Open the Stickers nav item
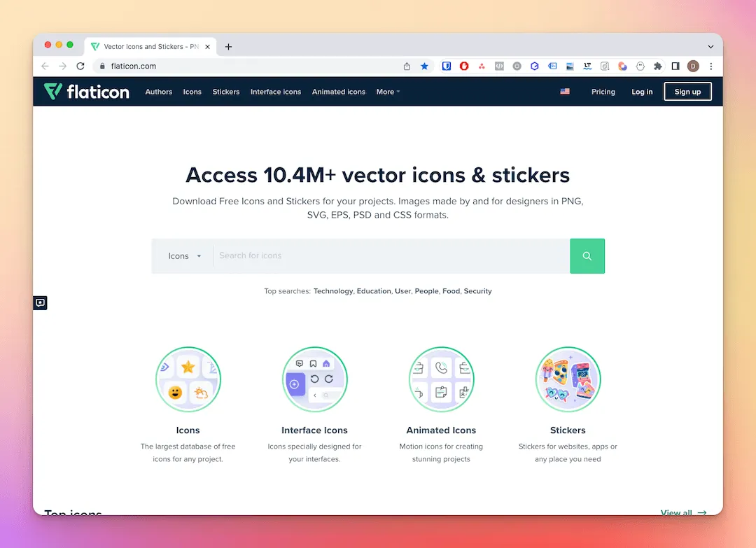Screen dimensions: 756x548 coord(226,92)
